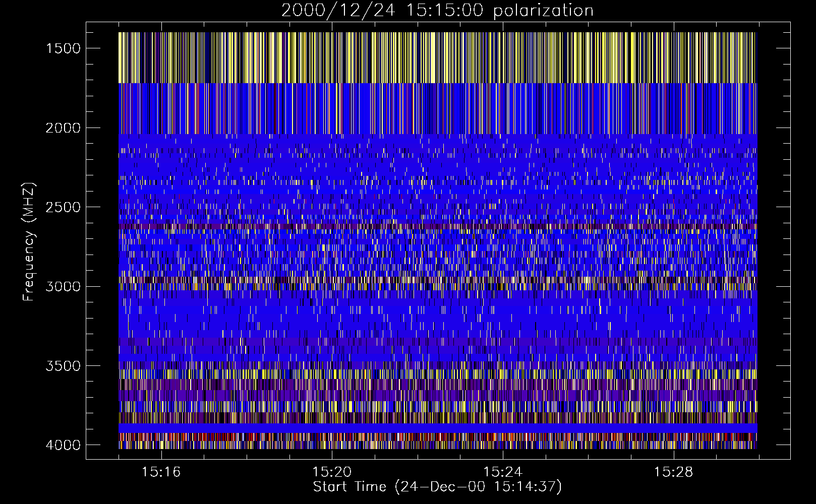Click the 15:16 time axis label
This screenshot has width=816, height=504.
point(161,472)
